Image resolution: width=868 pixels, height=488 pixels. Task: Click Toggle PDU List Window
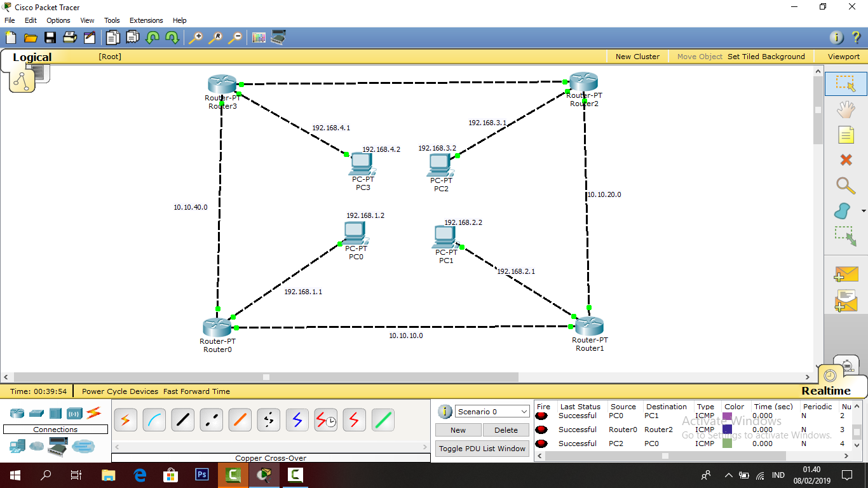click(x=482, y=448)
